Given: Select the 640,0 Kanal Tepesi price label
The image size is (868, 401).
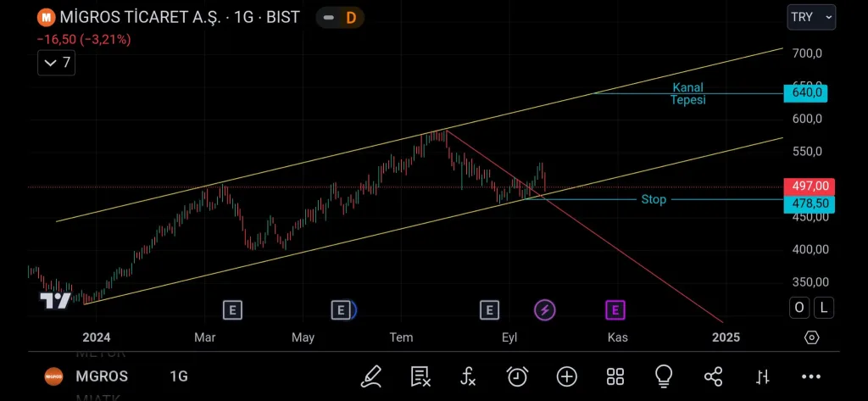Looking at the screenshot, I should pyautogui.click(x=805, y=93).
